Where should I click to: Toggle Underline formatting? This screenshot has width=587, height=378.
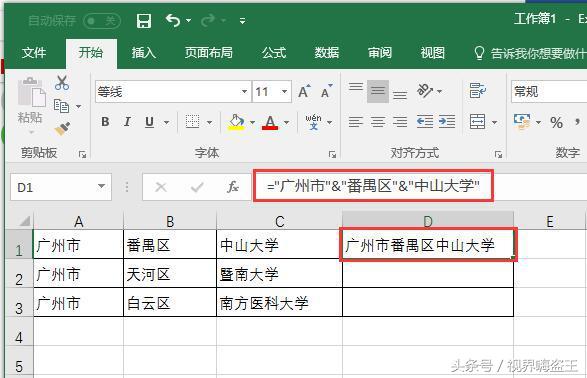pos(149,122)
